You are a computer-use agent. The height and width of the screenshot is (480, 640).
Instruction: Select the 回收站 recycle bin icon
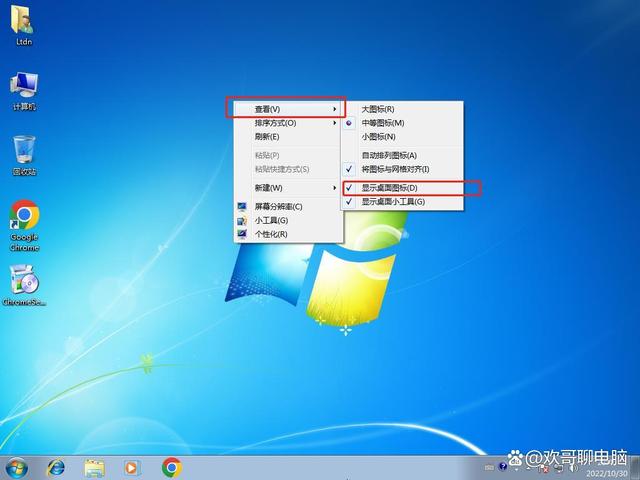tap(24, 152)
